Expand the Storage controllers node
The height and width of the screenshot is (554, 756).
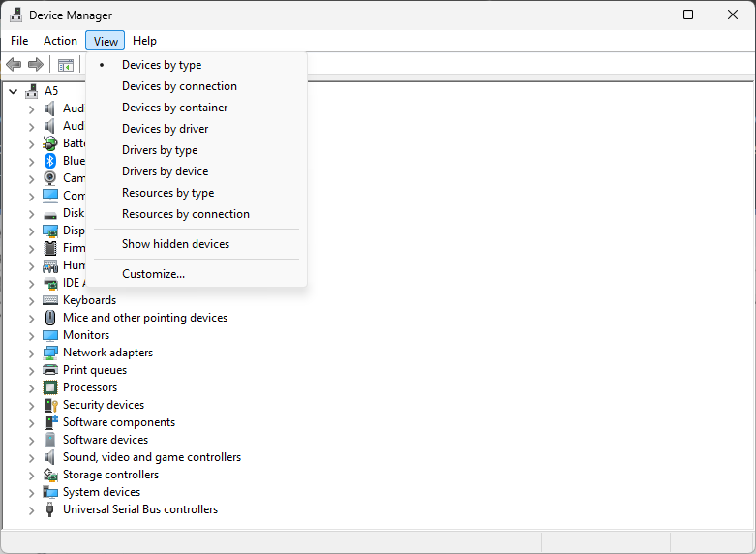(x=31, y=475)
